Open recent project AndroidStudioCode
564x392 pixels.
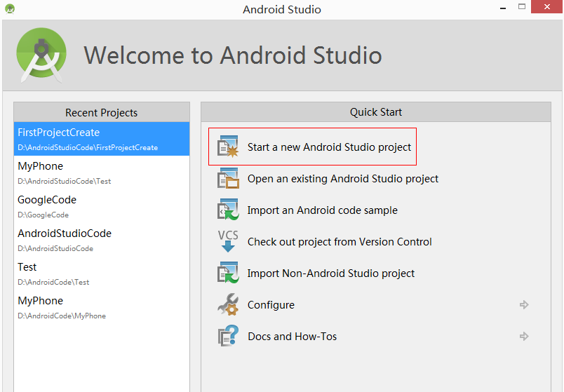pyautogui.click(x=102, y=240)
